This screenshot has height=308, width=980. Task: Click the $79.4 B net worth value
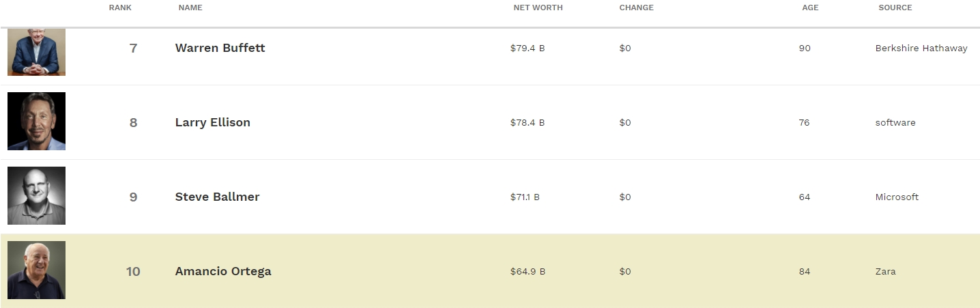pos(527,48)
